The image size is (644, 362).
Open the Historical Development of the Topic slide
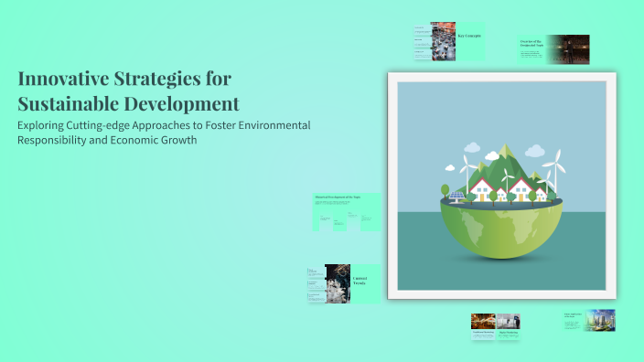coord(347,212)
